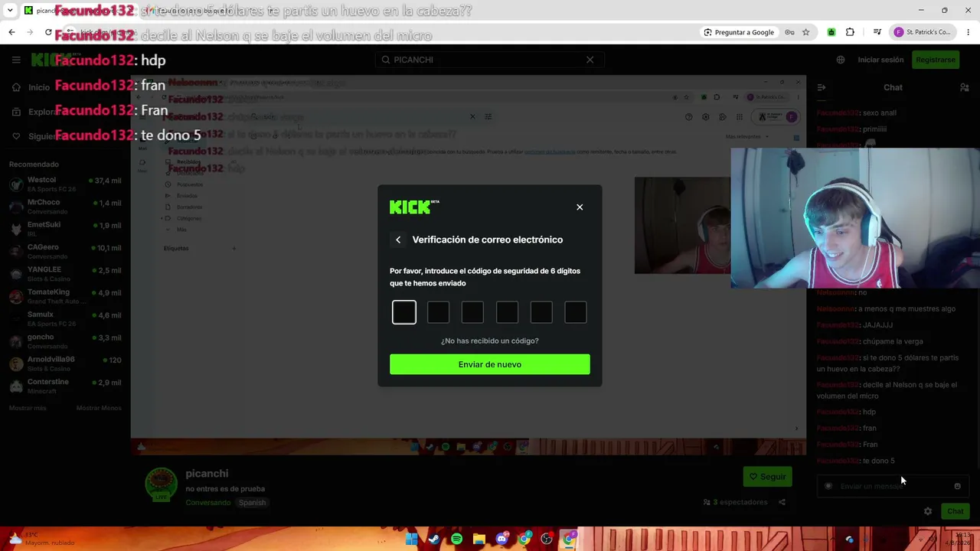980x551 pixels.
Task: Click the green Chat send button
Action: pos(955,511)
